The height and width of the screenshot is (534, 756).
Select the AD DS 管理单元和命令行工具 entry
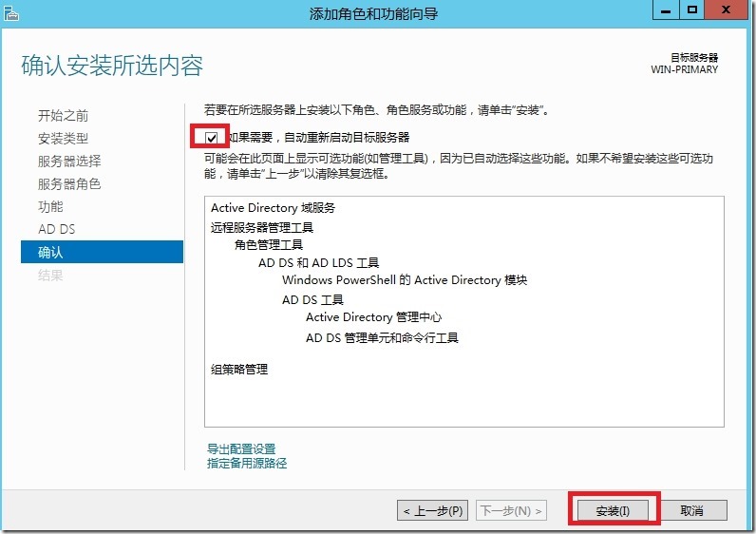click(x=382, y=338)
